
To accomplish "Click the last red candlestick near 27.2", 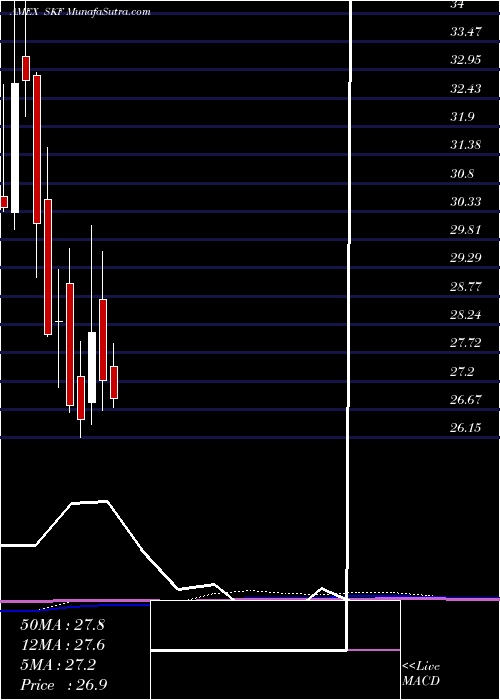I will (114, 382).
